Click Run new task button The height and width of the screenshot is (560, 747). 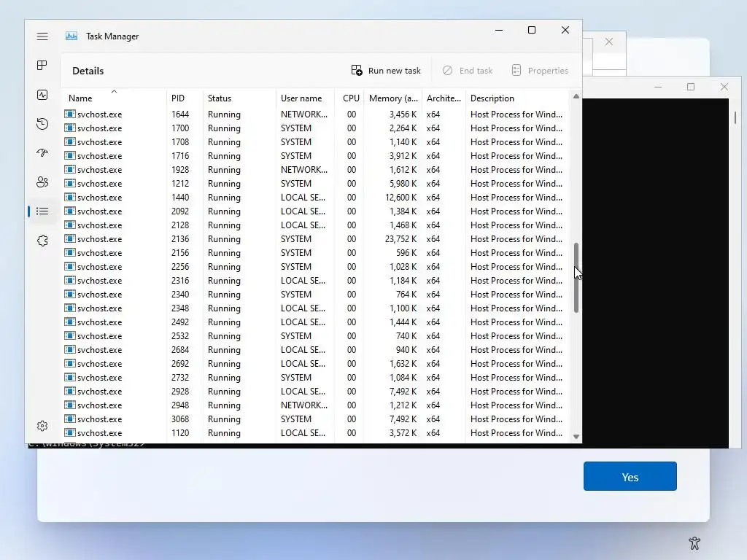click(x=386, y=71)
